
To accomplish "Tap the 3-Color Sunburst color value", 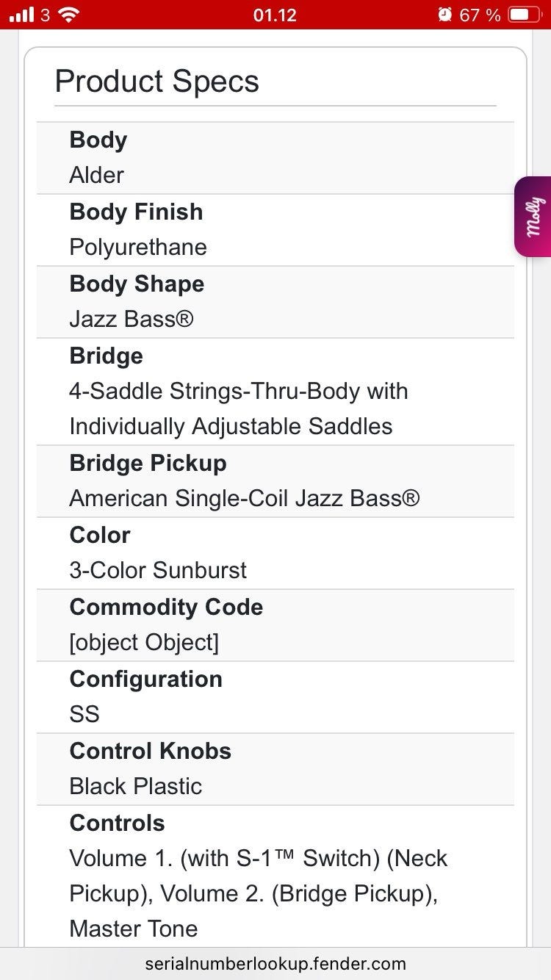I will [158, 570].
